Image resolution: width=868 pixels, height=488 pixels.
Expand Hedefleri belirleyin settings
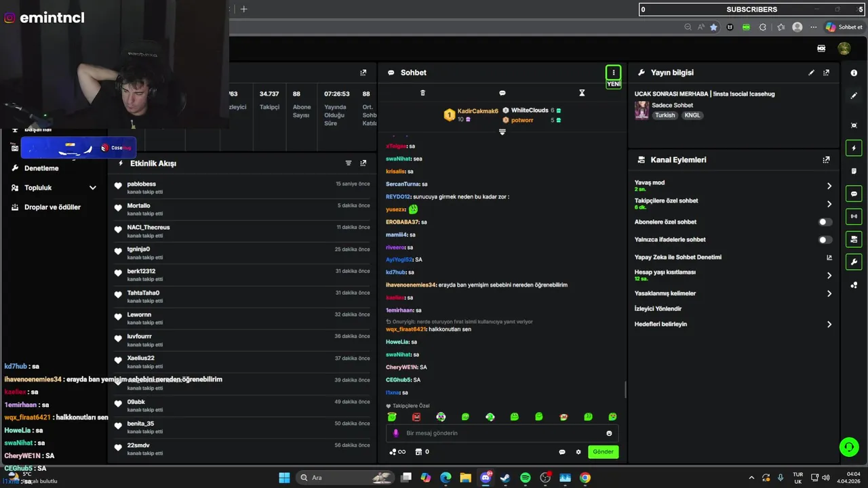829,324
